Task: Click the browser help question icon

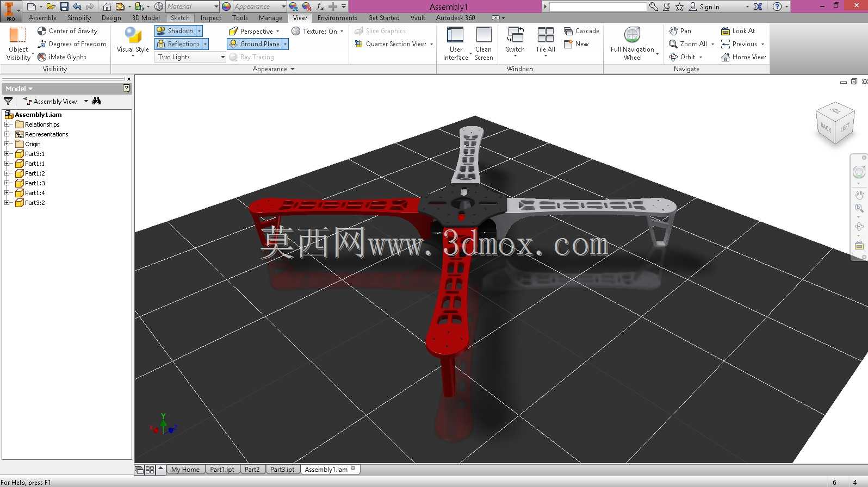Action: [x=127, y=88]
